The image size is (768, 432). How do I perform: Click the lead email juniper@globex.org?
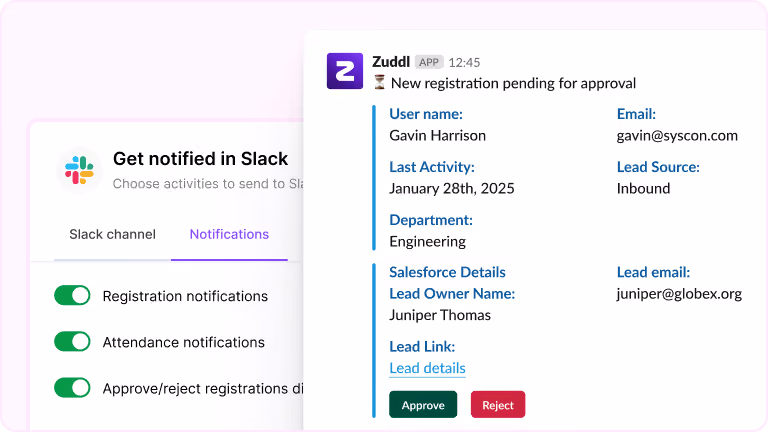coord(679,294)
